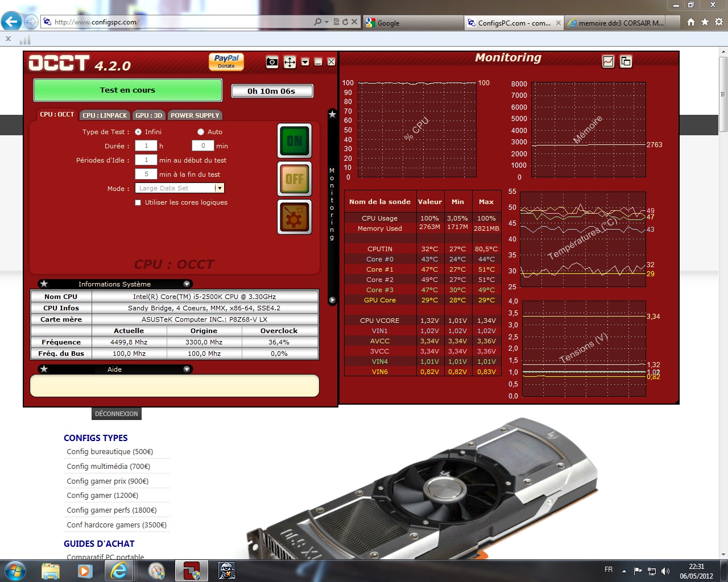This screenshot has height=582, width=728.
Task: Select the Auto test type radio
Action: click(201, 132)
